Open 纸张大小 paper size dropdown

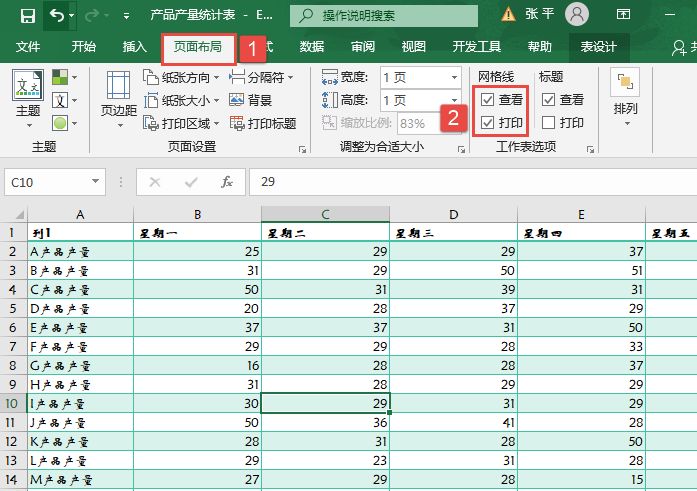[x=181, y=100]
